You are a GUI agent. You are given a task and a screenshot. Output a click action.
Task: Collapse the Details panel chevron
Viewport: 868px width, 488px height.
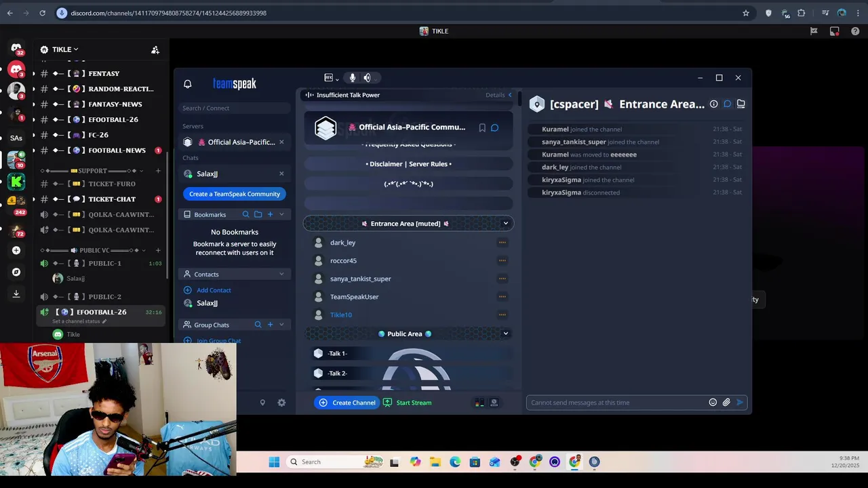tap(510, 95)
